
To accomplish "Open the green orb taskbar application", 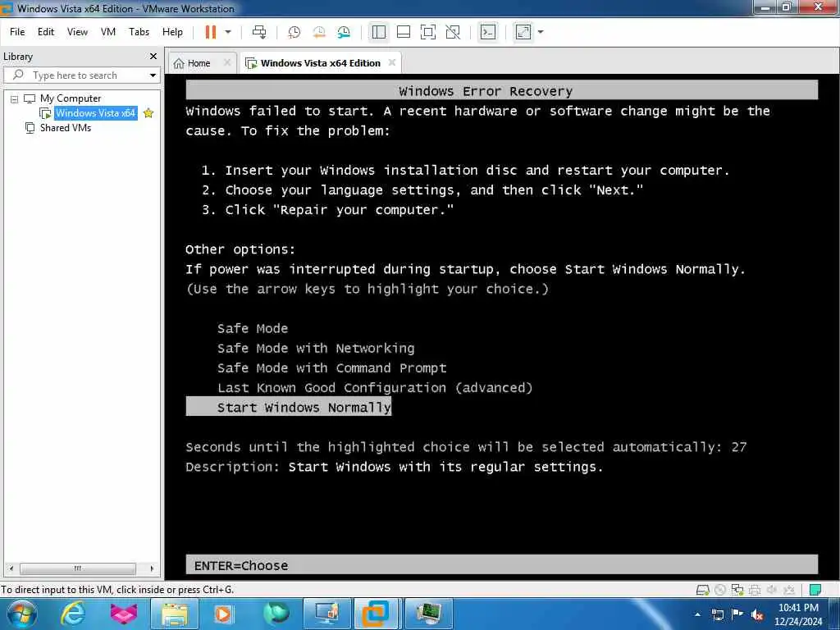I will point(276,614).
